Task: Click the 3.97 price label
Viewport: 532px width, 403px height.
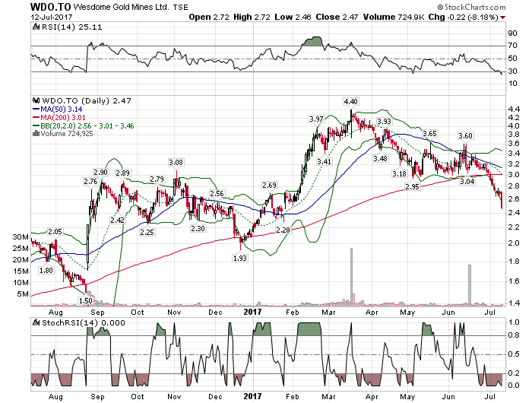Action: [316, 119]
